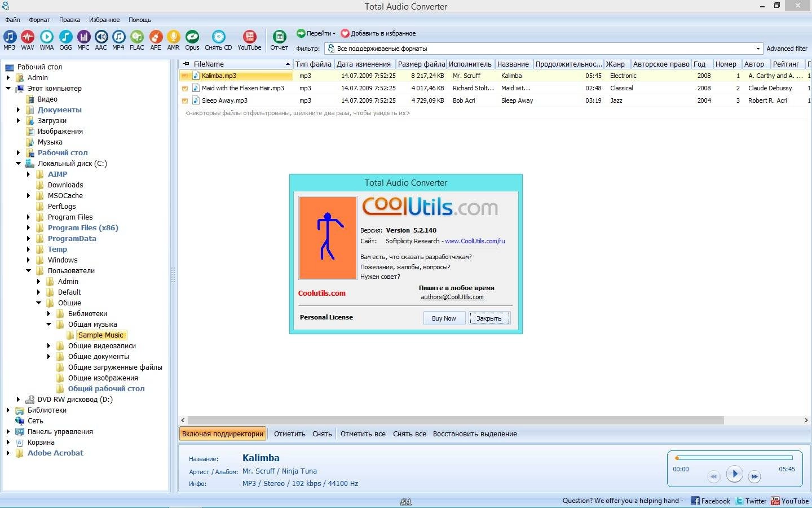Open Advanced filter
Image resolution: width=812 pixels, height=508 pixels.
pos(787,49)
